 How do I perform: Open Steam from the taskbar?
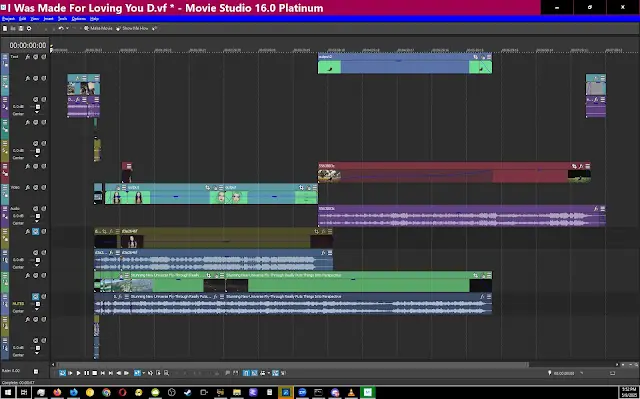188,392
